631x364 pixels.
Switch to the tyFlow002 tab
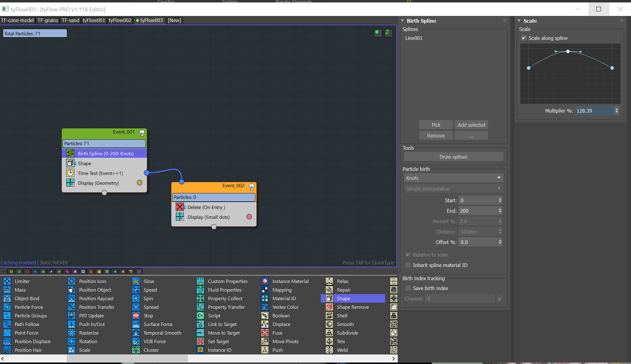(120, 20)
